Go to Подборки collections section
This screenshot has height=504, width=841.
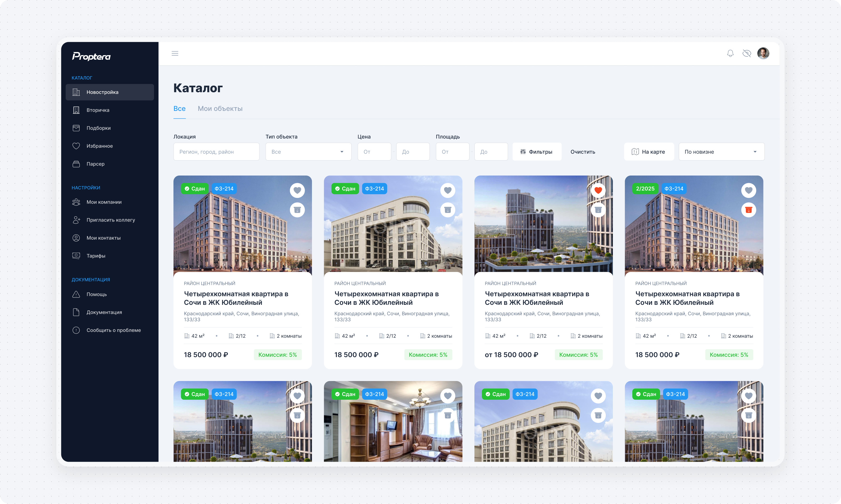(x=98, y=128)
